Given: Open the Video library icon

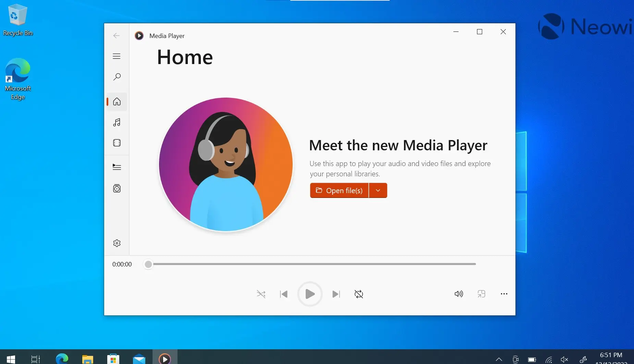Looking at the screenshot, I should [x=117, y=143].
